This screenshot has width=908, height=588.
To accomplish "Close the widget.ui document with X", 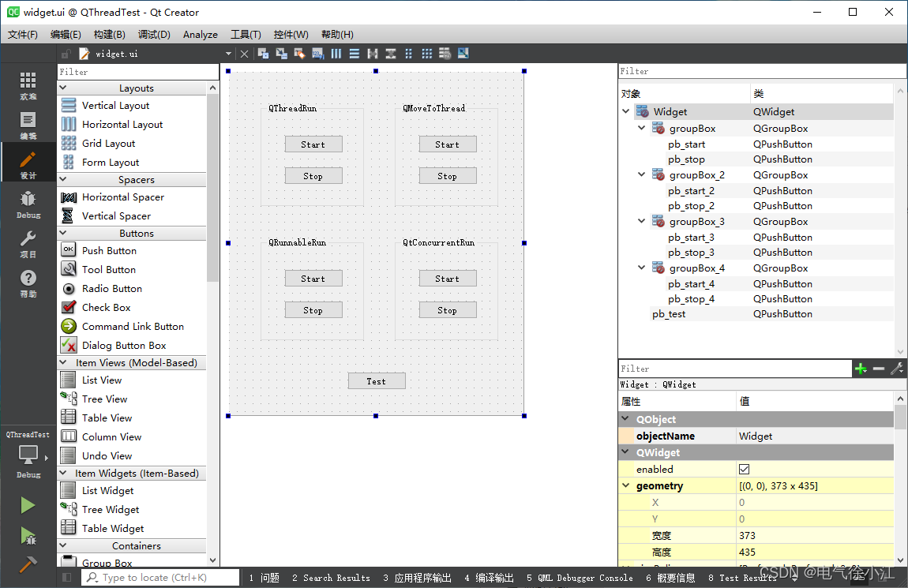I will coord(245,54).
